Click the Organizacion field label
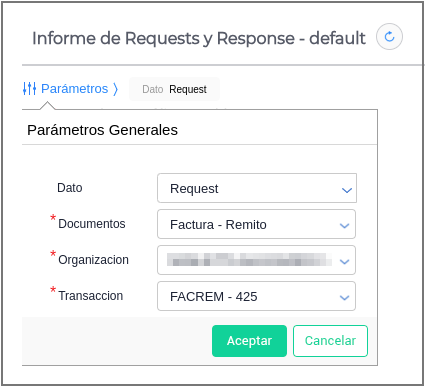 coord(93,260)
